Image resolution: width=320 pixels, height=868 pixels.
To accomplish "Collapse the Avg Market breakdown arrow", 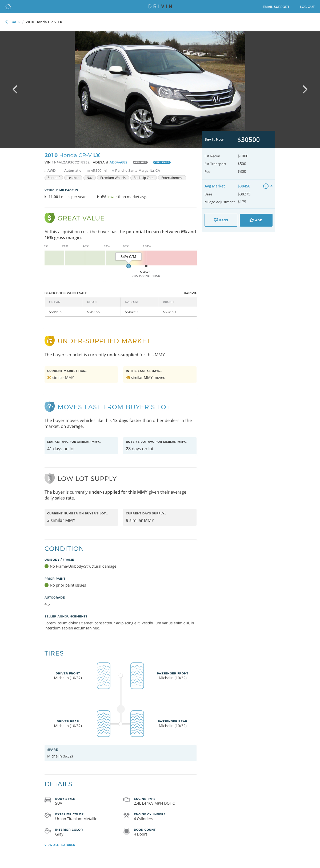I will pos(271,186).
